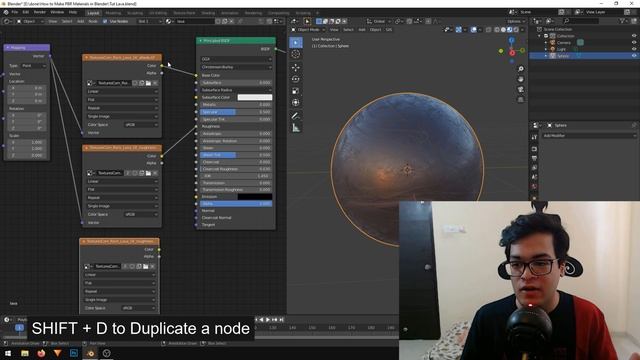Select the Measure tool in viewport toolbar
This screenshot has width=640, height=360.
[296, 128]
